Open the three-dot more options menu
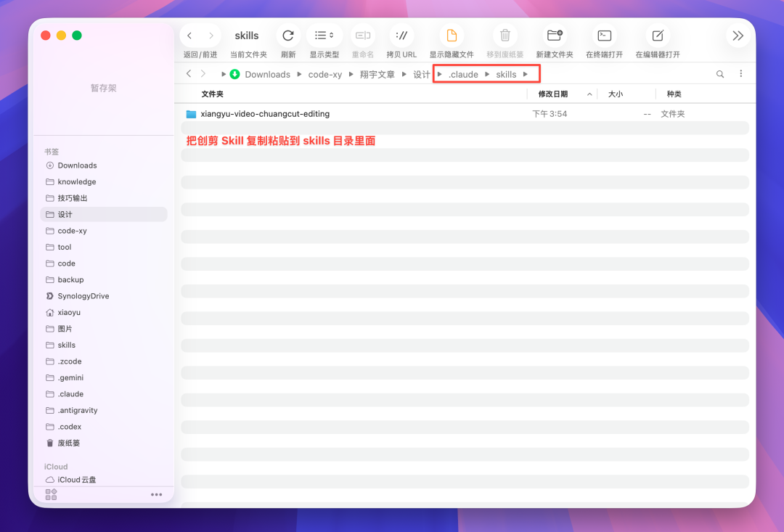Screen dimensions: 784x532 click(741, 73)
